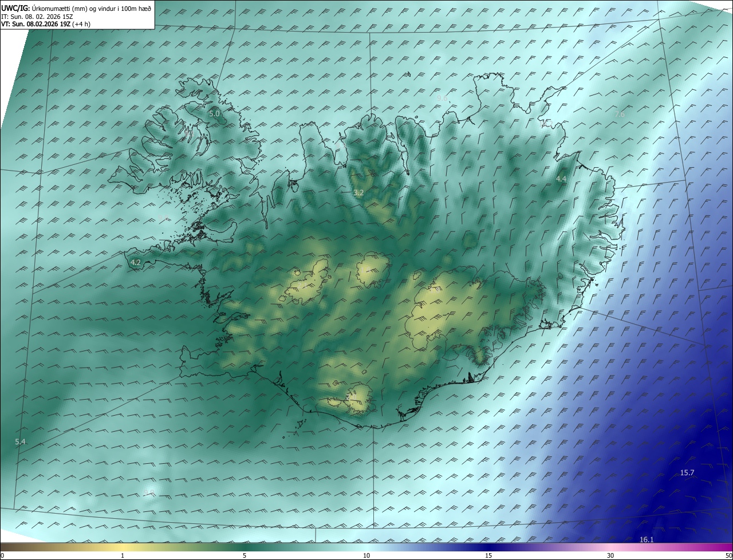Click the "50" tick label on the color scale

click(728, 555)
